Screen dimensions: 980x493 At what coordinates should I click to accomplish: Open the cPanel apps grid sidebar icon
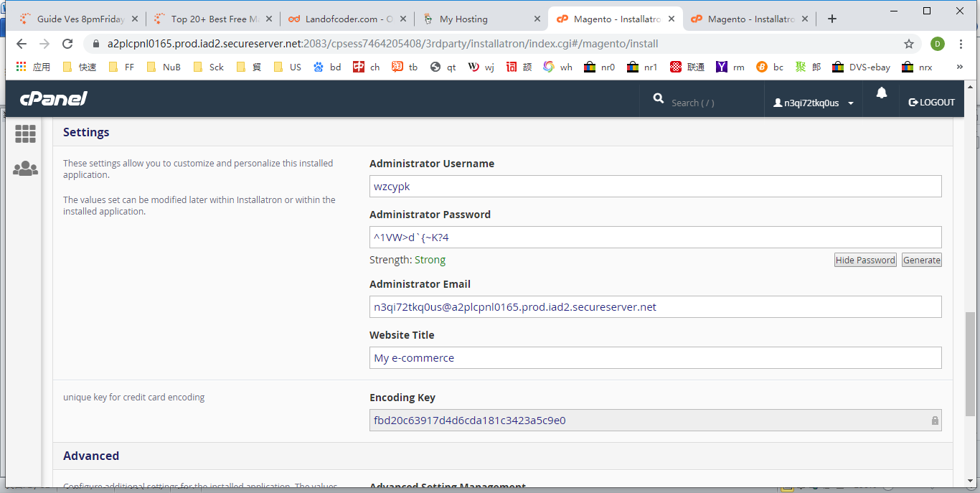(25, 133)
